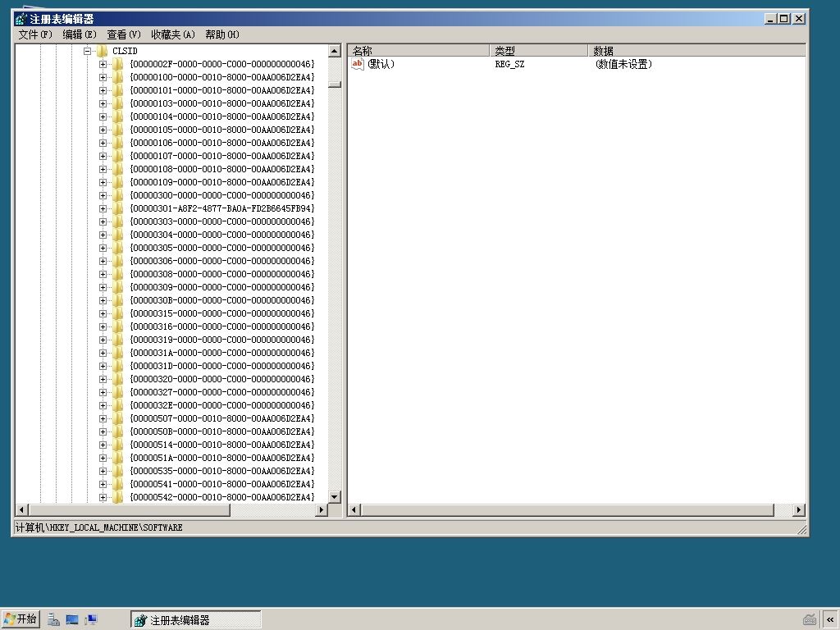This screenshot has height=630, width=840.
Task: Click folder icon of {00000109-0000-0010-8000-00AA006D2EA4}
Action: coord(118,182)
